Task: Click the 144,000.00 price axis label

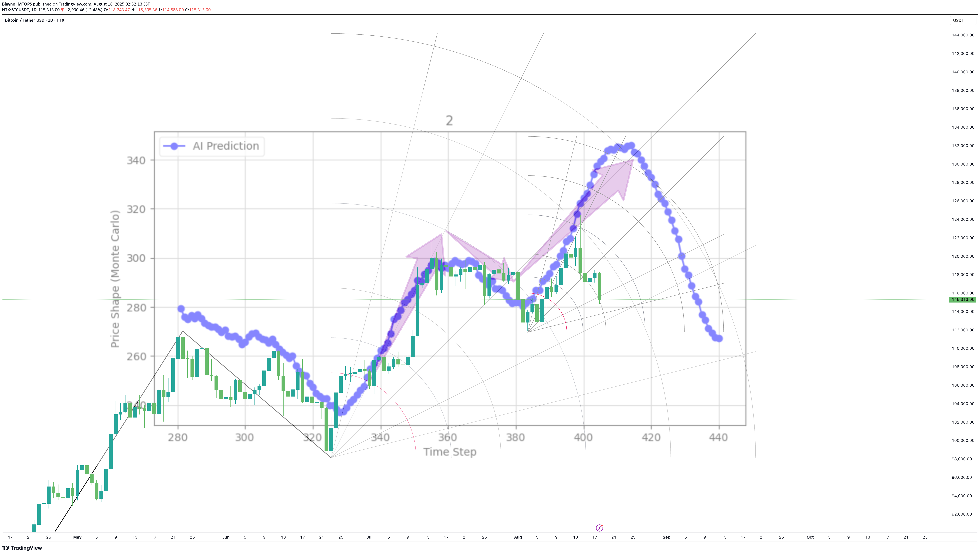Action: pos(963,35)
